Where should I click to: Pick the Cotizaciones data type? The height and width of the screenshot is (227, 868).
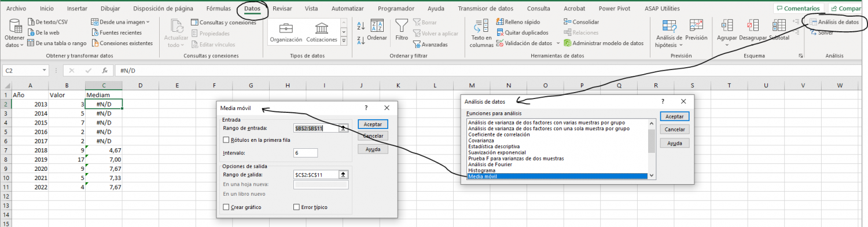322,32
